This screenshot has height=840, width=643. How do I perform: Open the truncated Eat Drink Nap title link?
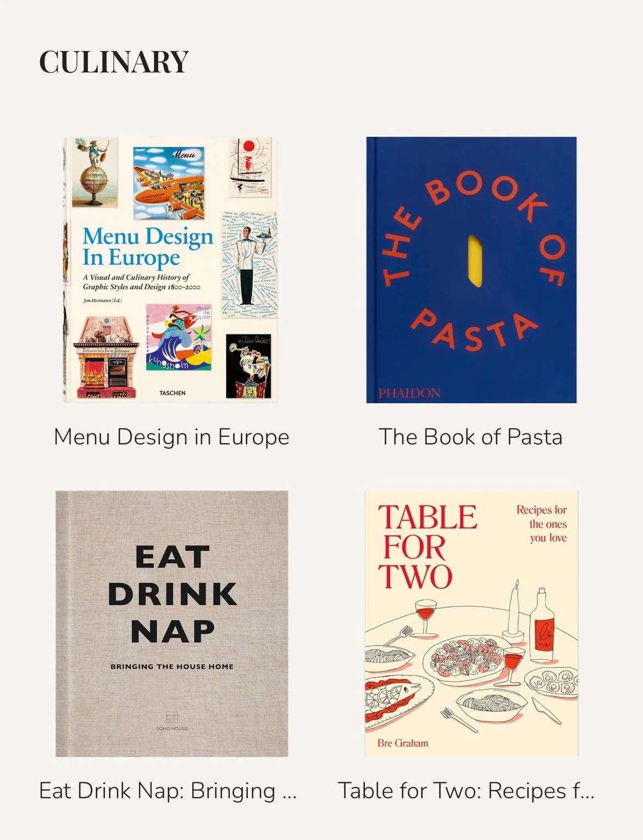click(168, 791)
